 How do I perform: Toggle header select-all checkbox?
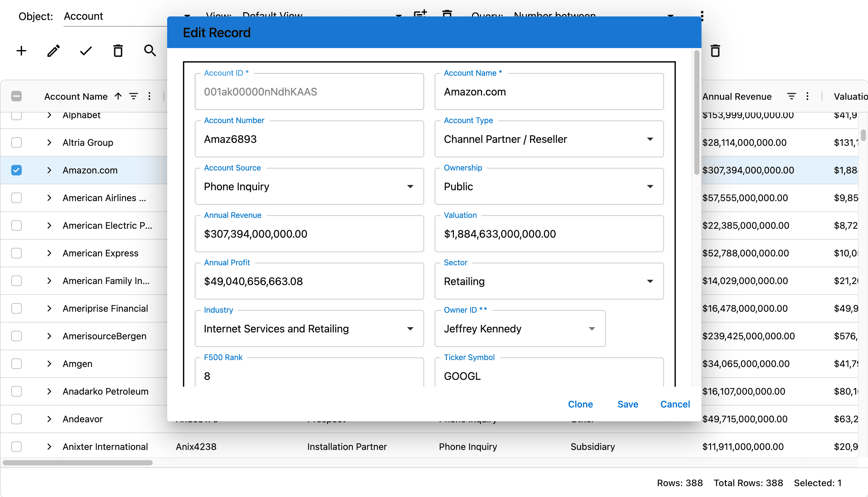(16, 96)
